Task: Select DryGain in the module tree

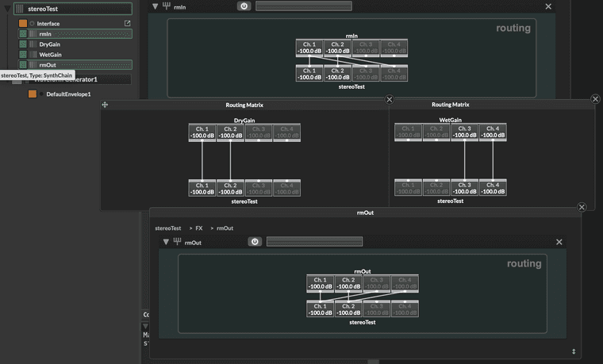Action: click(50, 44)
